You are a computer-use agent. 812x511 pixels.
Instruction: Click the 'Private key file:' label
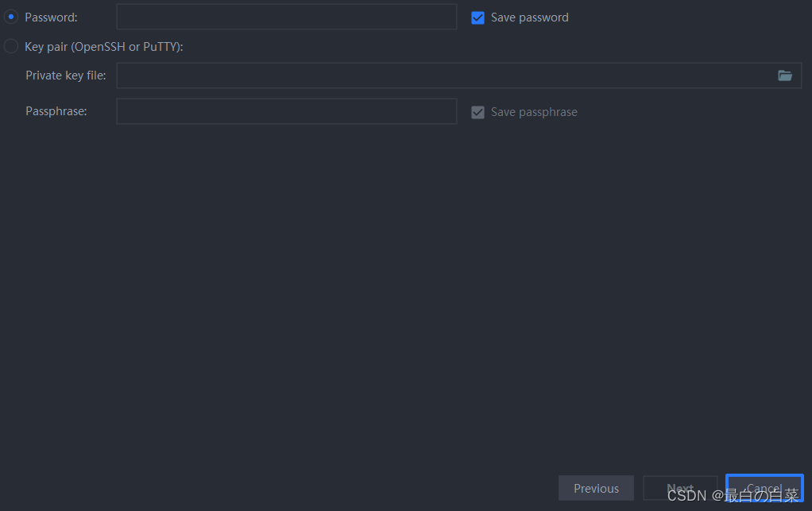tap(66, 75)
